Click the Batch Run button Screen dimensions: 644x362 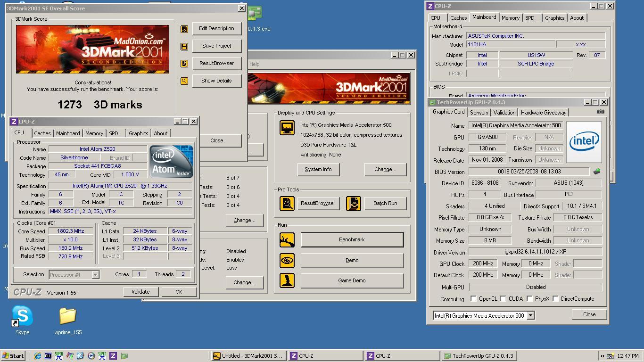point(385,204)
